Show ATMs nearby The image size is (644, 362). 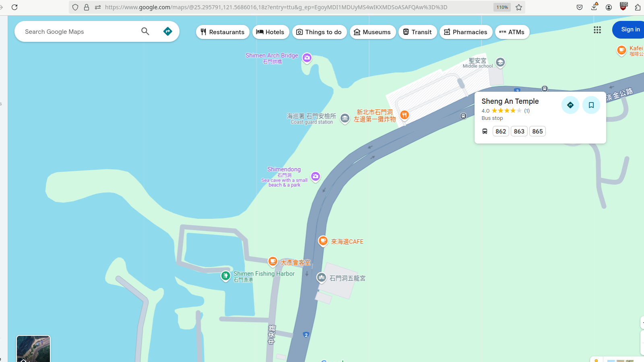point(512,32)
